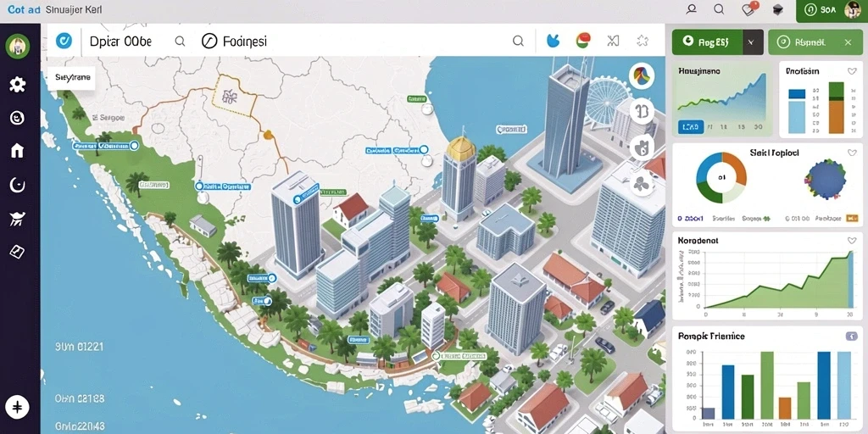This screenshot has width=868, height=434.
Task: Open the user avatar in top-right corner
Action: (x=853, y=9)
